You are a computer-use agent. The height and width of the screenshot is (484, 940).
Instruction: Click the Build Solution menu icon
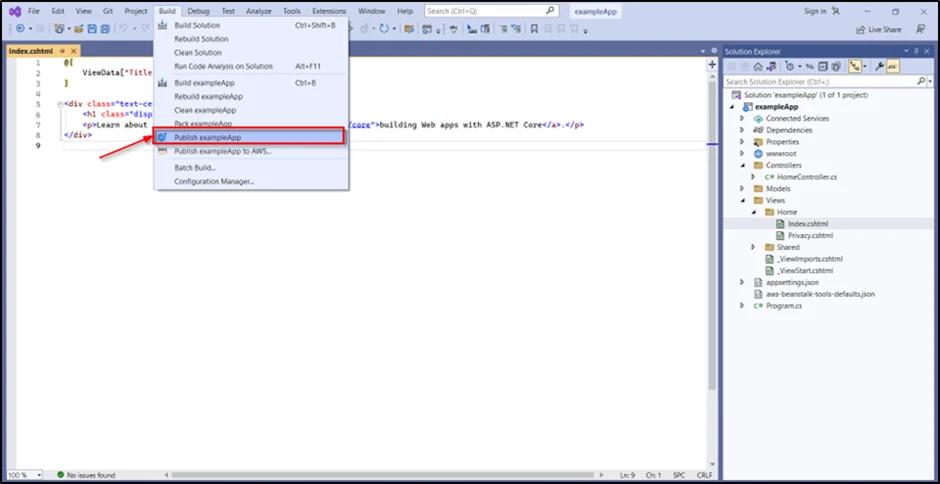pyautogui.click(x=162, y=25)
